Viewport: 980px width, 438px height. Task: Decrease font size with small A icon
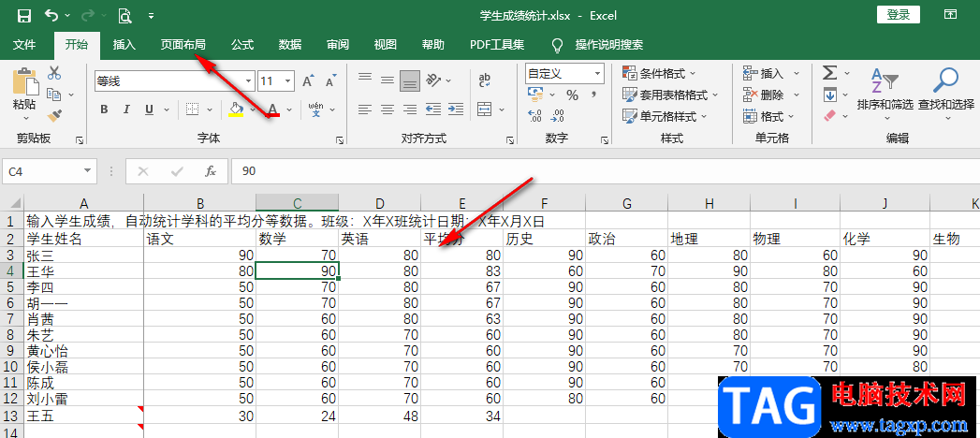[x=330, y=81]
